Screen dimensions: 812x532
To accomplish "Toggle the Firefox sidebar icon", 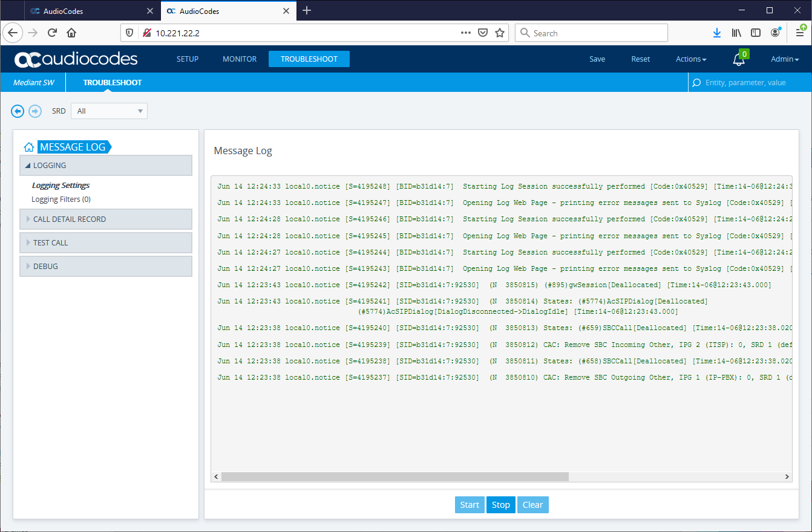I will (756, 33).
